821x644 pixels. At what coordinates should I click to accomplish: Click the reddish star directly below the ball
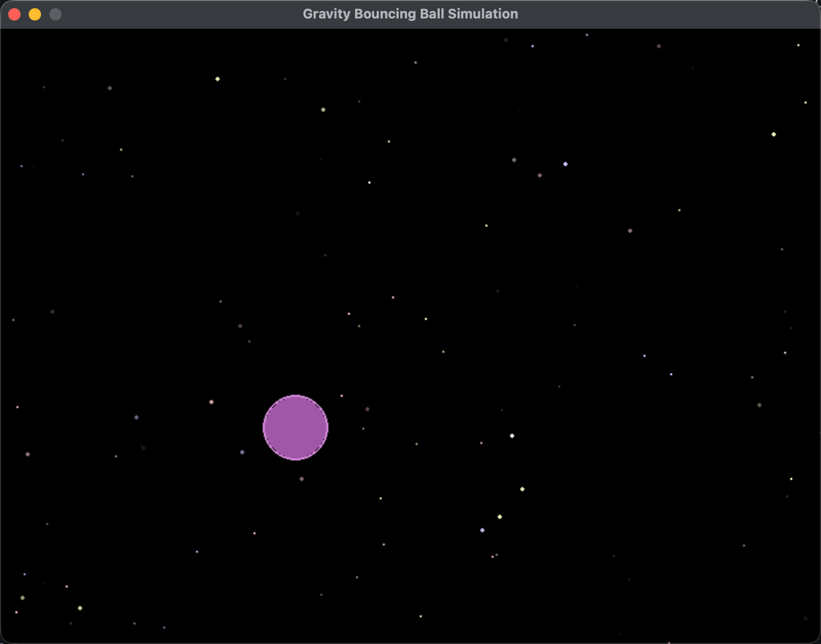pos(302,479)
